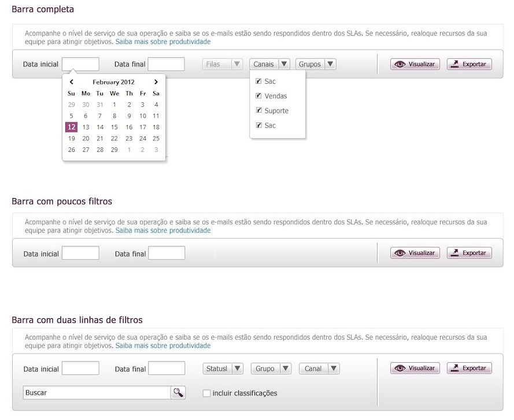Screen dimensions: 514x420
Task: Click Suporte label in Canais list
Action: (x=276, y=111)
